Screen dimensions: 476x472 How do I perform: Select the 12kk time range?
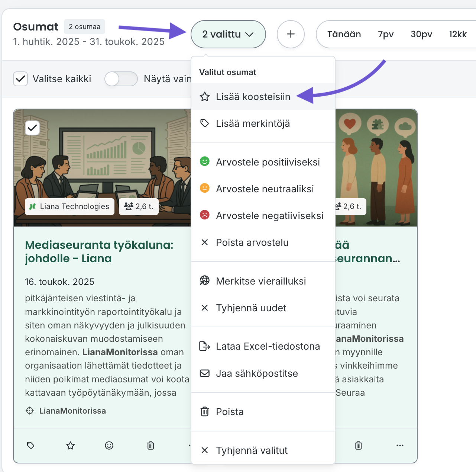pyautogui.click(x=458, y=34)
